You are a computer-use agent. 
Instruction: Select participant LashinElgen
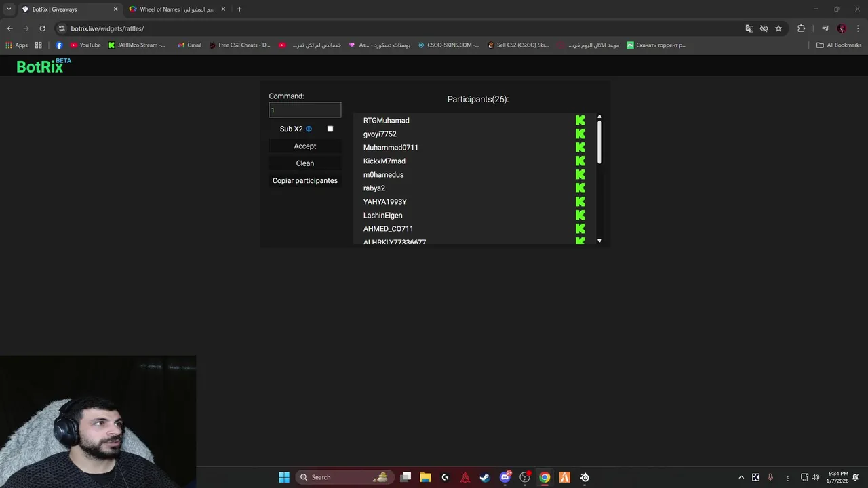coord(383,216)
